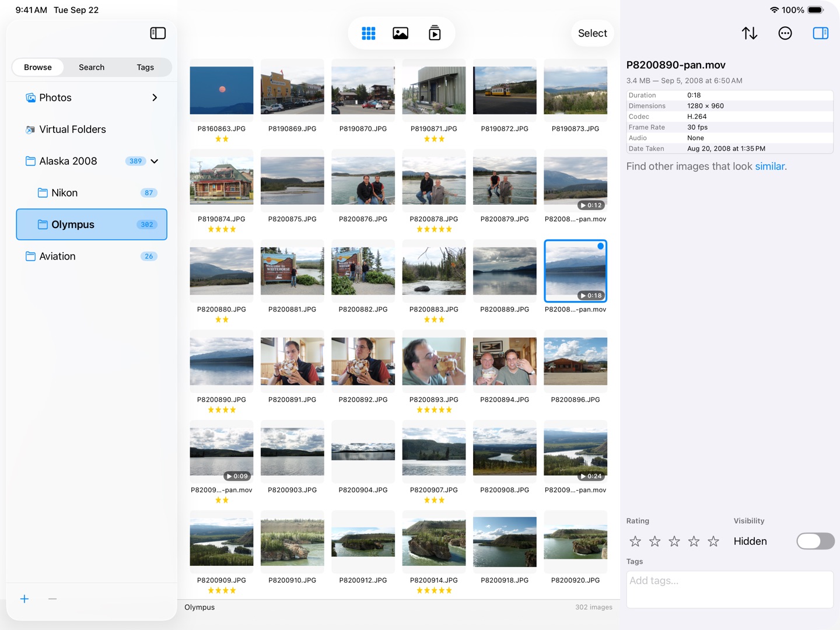Select thumbnail P8200893.JPG

coord(434,361)
